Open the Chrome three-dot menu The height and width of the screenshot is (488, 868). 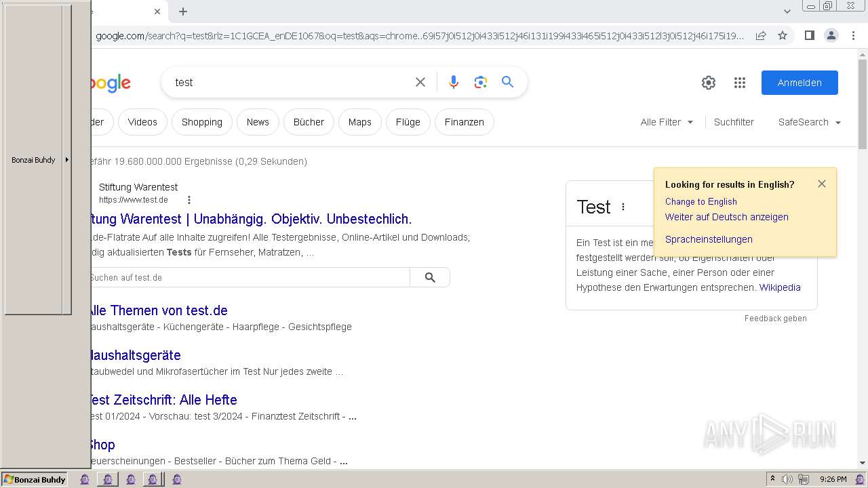(853, 35)
